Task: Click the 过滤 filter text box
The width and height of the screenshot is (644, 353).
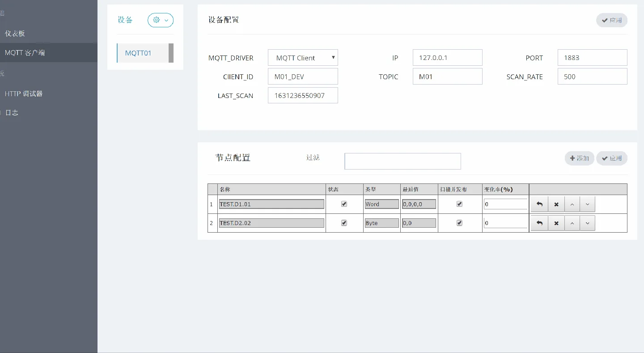Action: point(402,161)
